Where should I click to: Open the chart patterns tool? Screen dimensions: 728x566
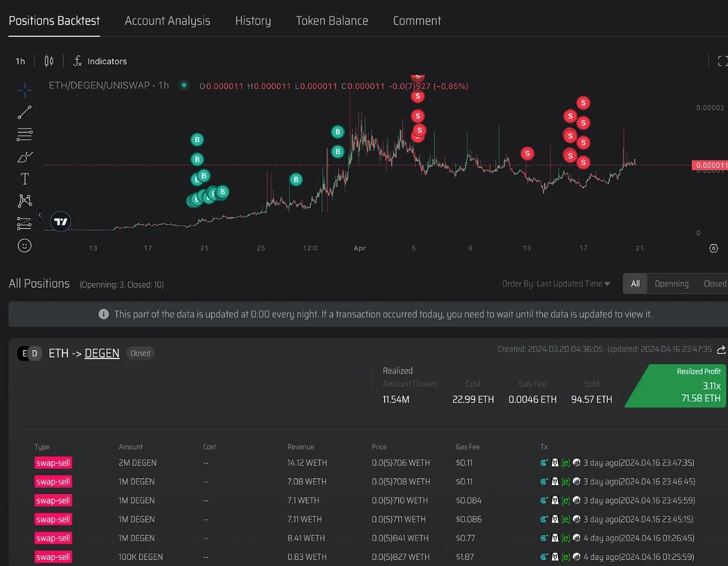click(x=25, y=201)
